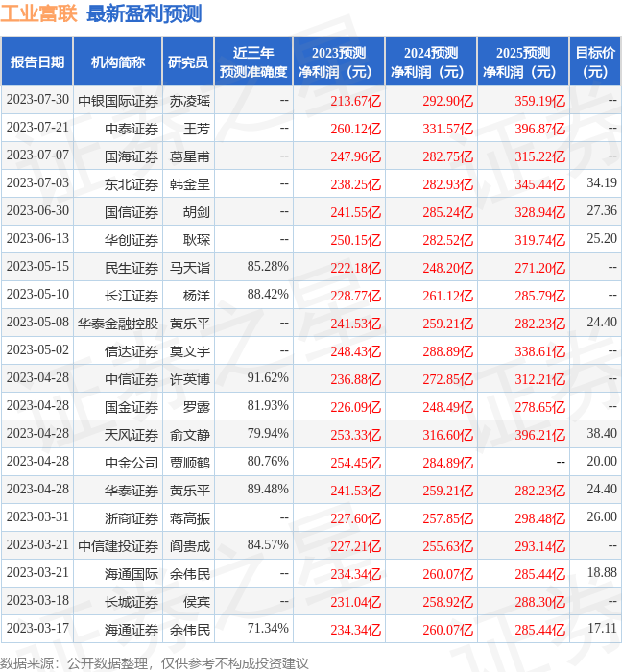Click accuracy value 88.42%

(268, 295)
